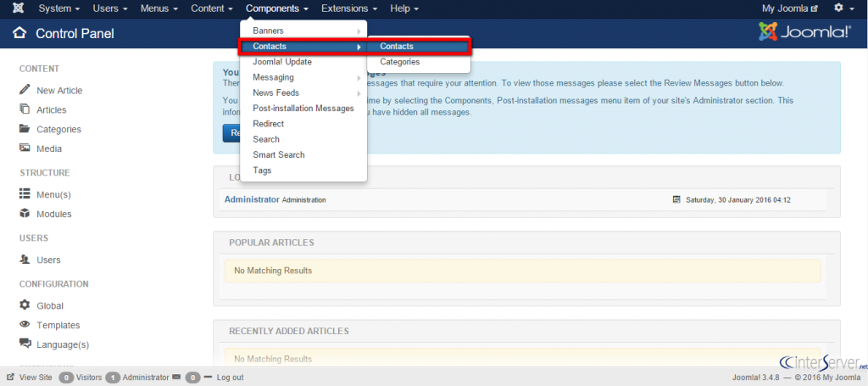Click the Visitors count badge
The height and width of the screenshot is (386, 868).
pos(66,378)
